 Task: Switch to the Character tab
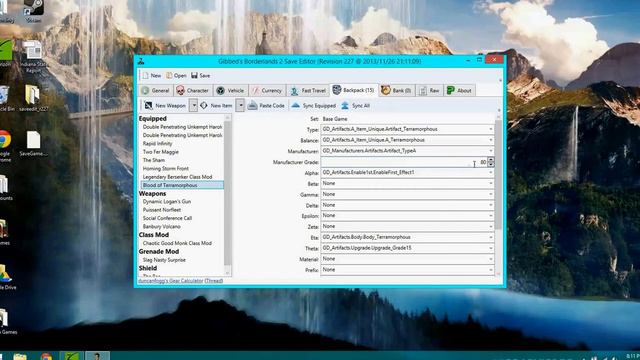(x=192, y=91)
